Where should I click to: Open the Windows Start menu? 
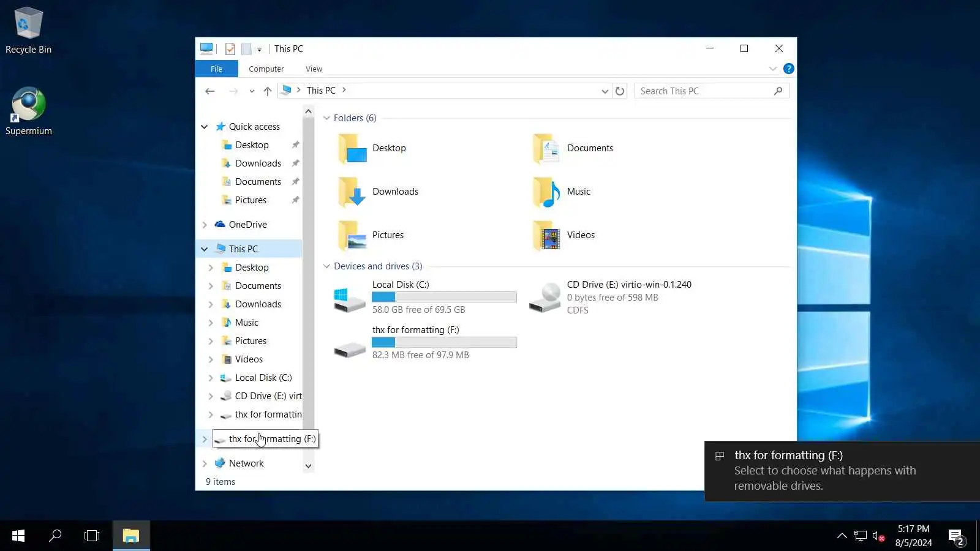[x=18, y=536]
